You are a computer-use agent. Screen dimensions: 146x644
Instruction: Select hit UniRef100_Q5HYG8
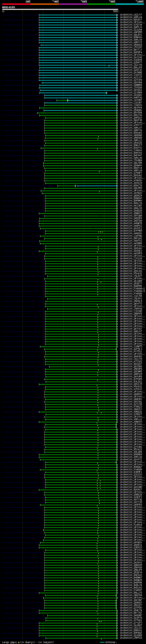[x=131, y=567]
